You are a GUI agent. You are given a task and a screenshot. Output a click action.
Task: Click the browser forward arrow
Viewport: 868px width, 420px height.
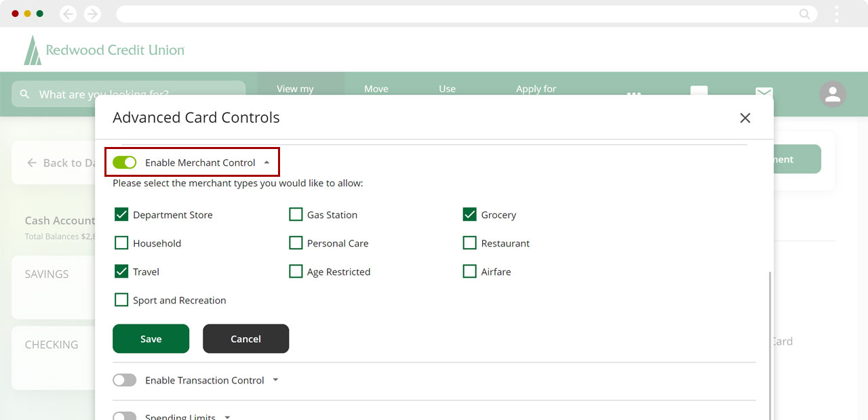92,14
